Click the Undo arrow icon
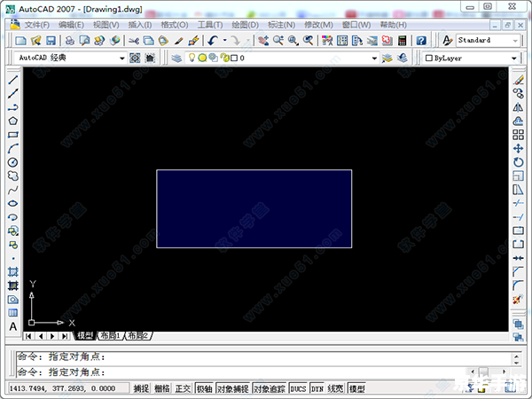Viewport: 532px width, 399px height. [213, 41]
